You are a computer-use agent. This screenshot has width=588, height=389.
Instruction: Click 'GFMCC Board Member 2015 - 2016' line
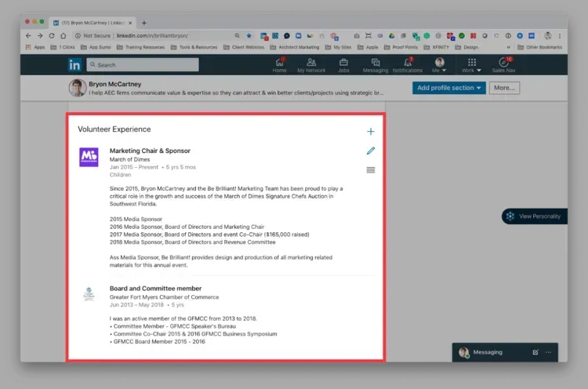(159, 342)
